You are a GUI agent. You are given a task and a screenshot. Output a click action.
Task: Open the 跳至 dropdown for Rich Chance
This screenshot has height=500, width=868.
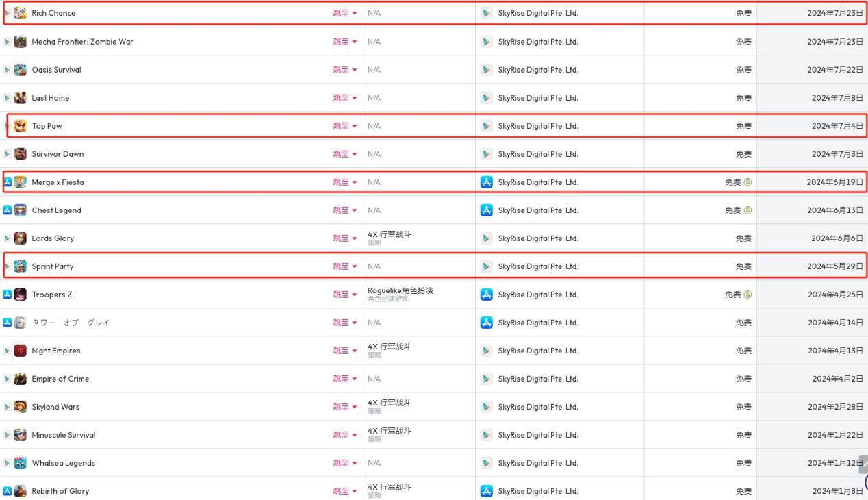coord(345,14)
